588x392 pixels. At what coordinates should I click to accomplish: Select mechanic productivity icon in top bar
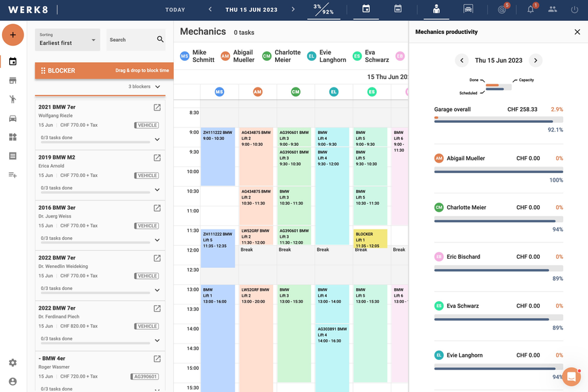pos(436,10)
